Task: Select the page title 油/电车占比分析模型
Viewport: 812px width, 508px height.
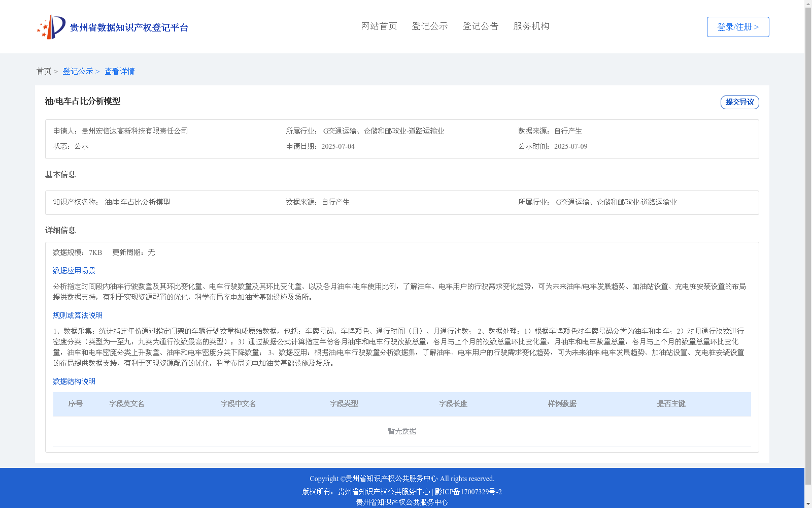Action: (x=83, y=101)
